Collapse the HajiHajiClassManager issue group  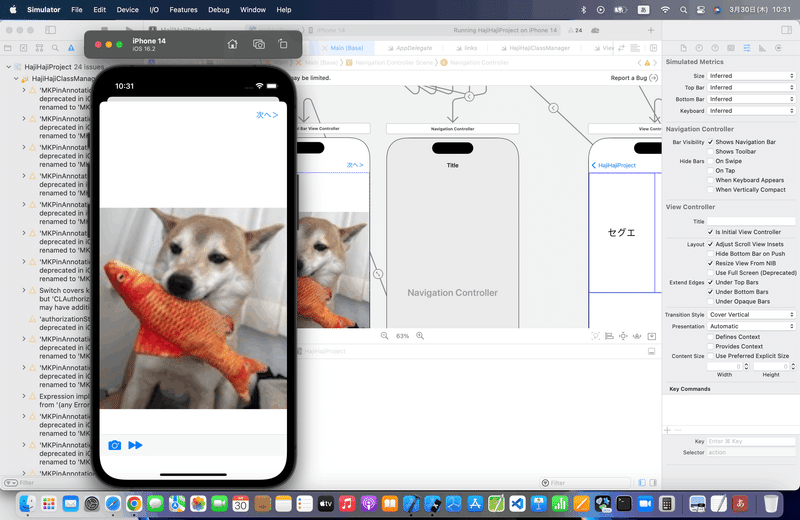[16, 79]
